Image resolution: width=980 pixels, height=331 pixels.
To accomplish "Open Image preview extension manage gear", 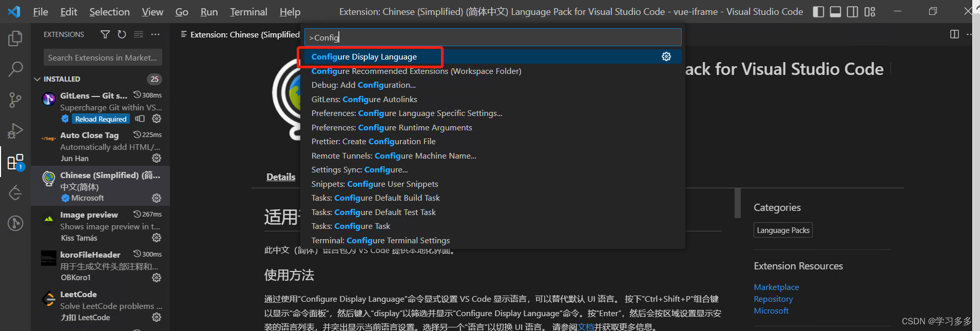I will tap(157, 238).
